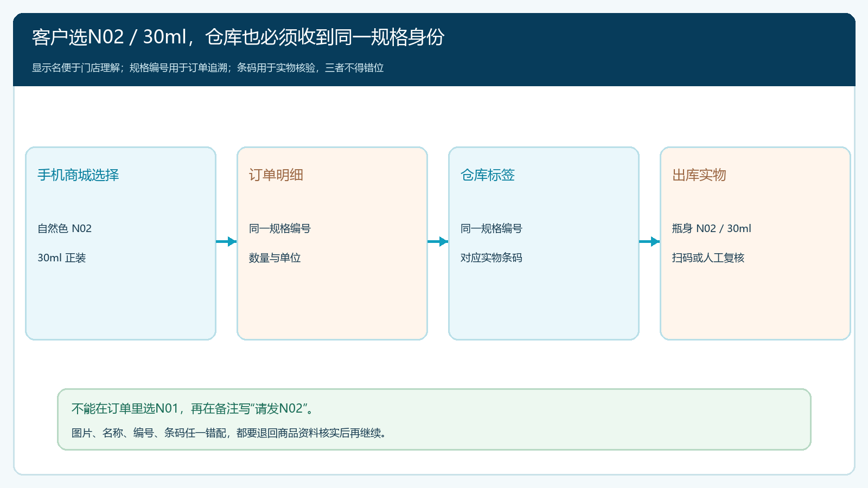Click the 出库实物 card heading
The height and width of the screenshot is (488, 868).
(699, 175)
